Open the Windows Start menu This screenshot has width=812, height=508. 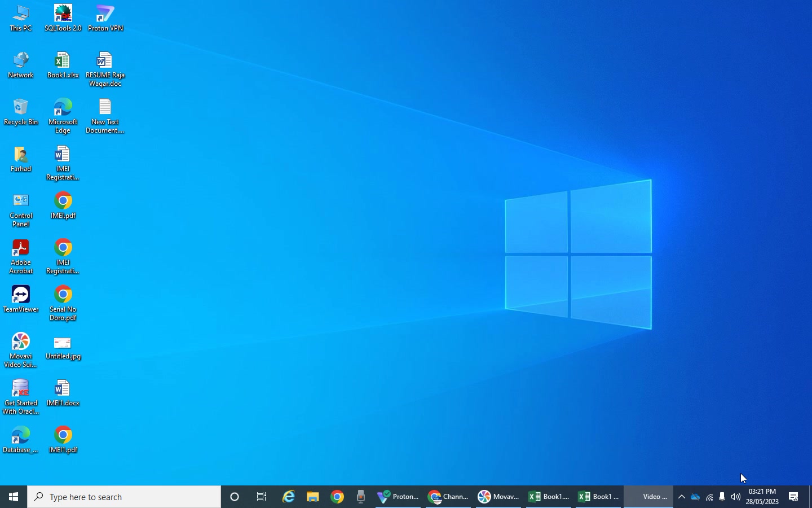click(14, 497)
